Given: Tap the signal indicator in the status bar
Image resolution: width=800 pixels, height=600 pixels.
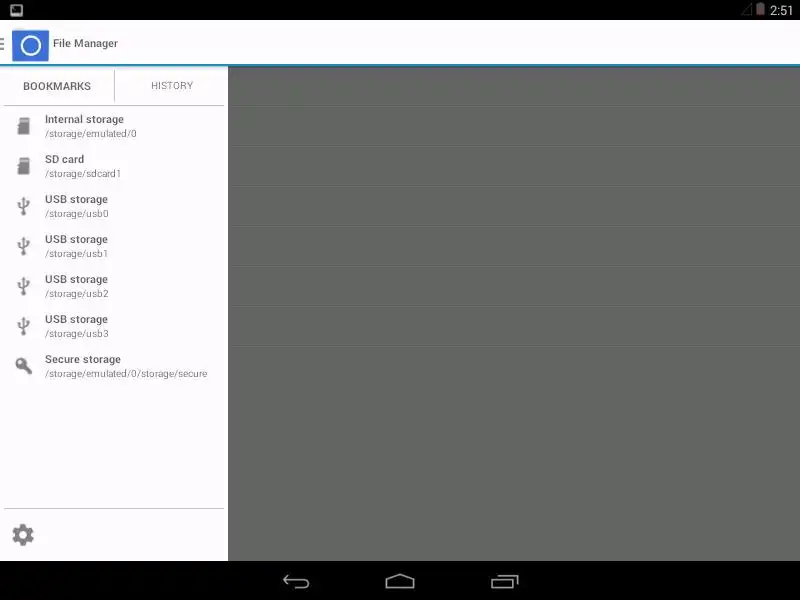Looking at the screenshot, I should point(747,10).
